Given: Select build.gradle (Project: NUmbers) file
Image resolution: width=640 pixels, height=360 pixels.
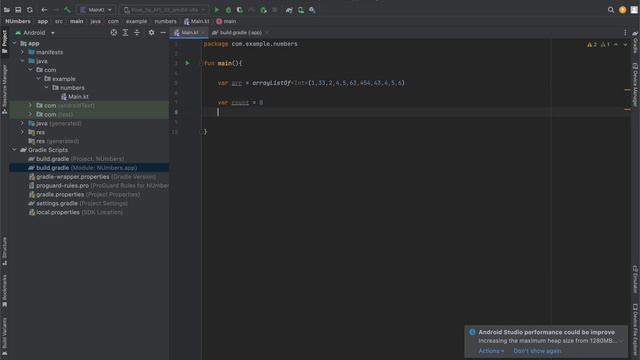Looking at the screenshot, I should 76,159.
